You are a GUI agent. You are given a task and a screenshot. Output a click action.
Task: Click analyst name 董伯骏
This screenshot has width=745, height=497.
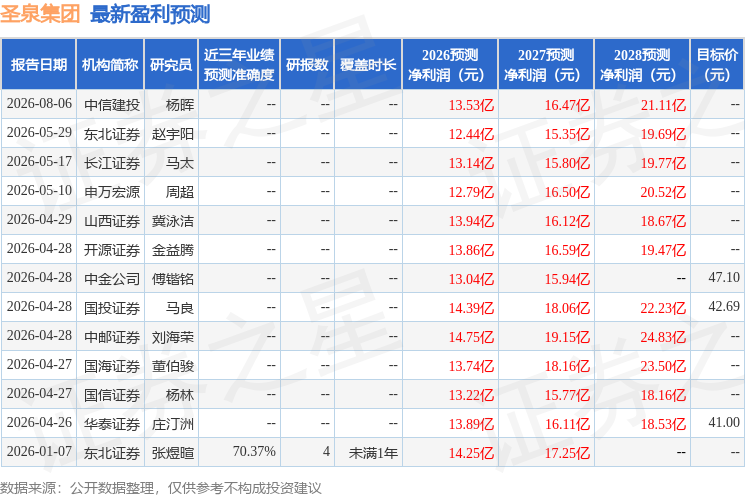coord(173,366)
